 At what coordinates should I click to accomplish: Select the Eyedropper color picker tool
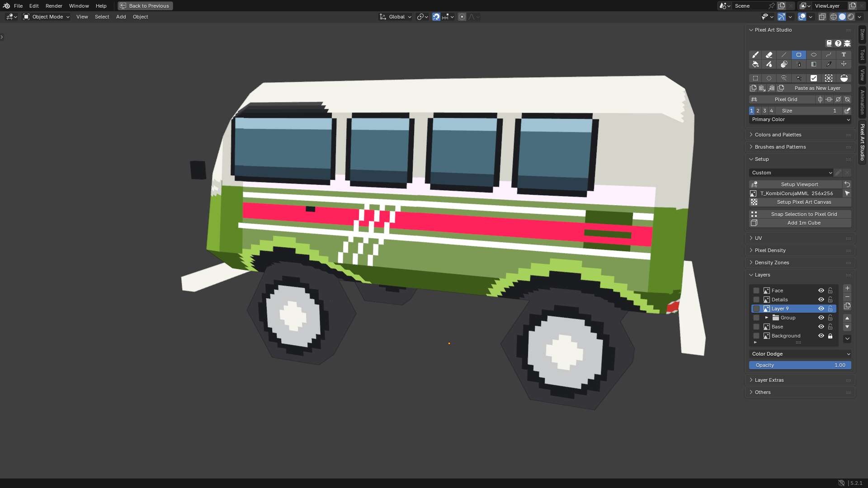pos(829,64)
